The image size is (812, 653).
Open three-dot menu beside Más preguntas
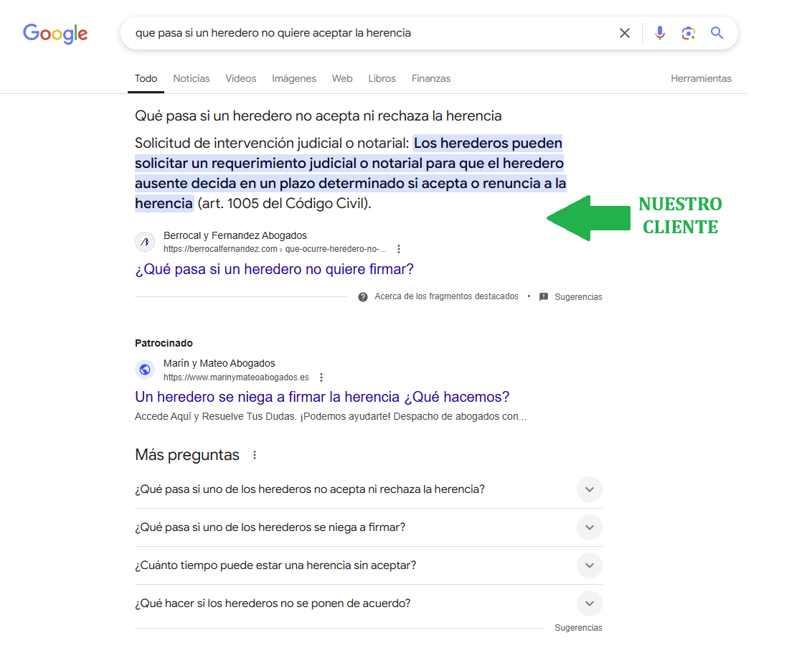pos(254,455)
